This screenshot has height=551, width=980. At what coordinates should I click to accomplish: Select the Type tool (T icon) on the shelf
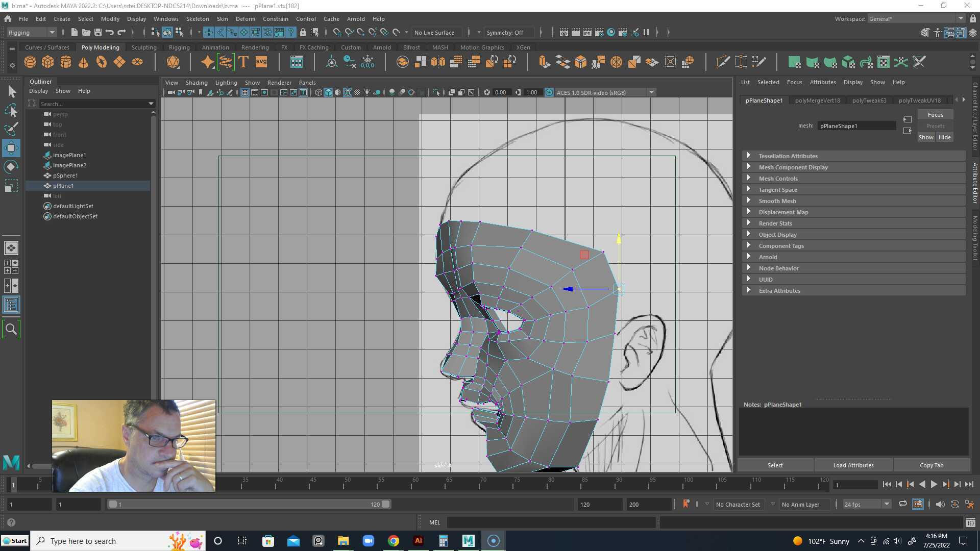point(243,61)
